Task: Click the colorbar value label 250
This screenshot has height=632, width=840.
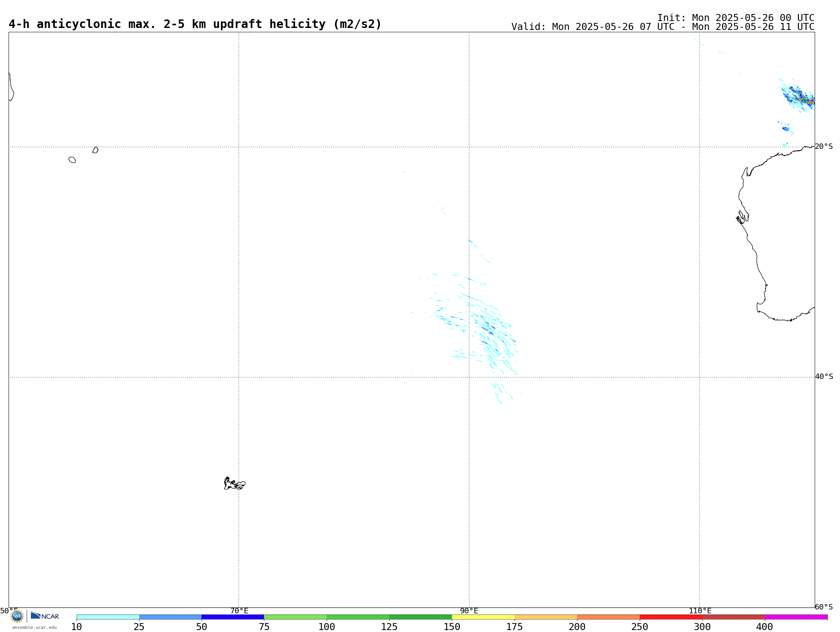Action: tap(640, 627)
